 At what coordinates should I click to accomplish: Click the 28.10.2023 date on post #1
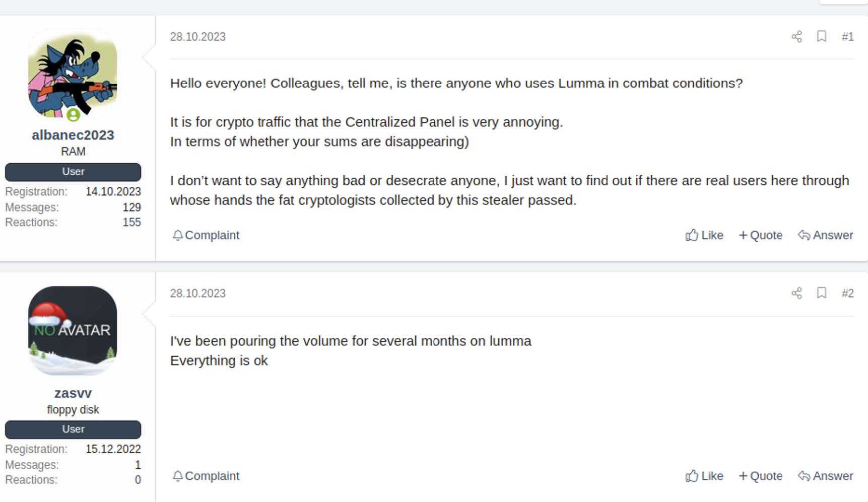[198, 36]
